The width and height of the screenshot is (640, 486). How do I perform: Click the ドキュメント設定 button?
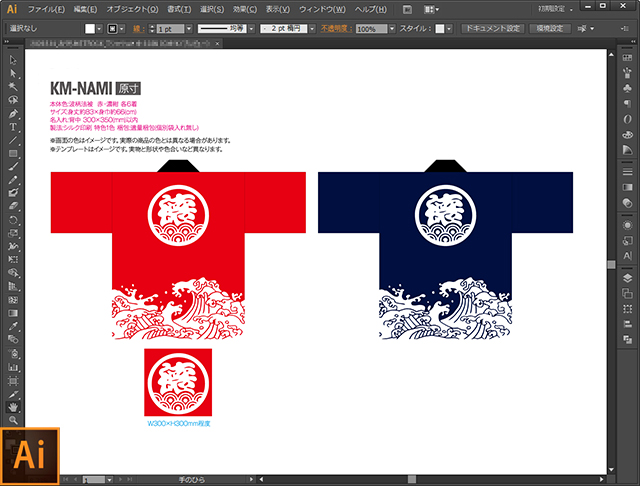[x=492, y=30]
